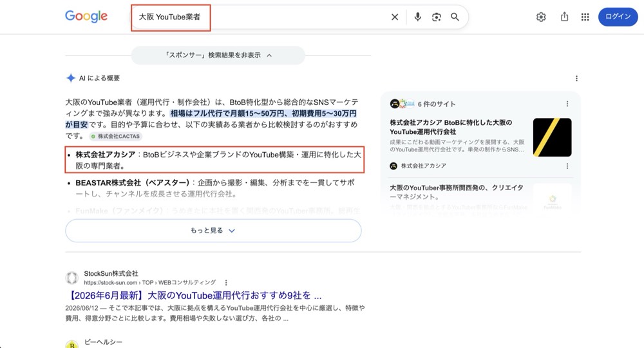Click the ビーヘルシー result favicon

point(72,344)
